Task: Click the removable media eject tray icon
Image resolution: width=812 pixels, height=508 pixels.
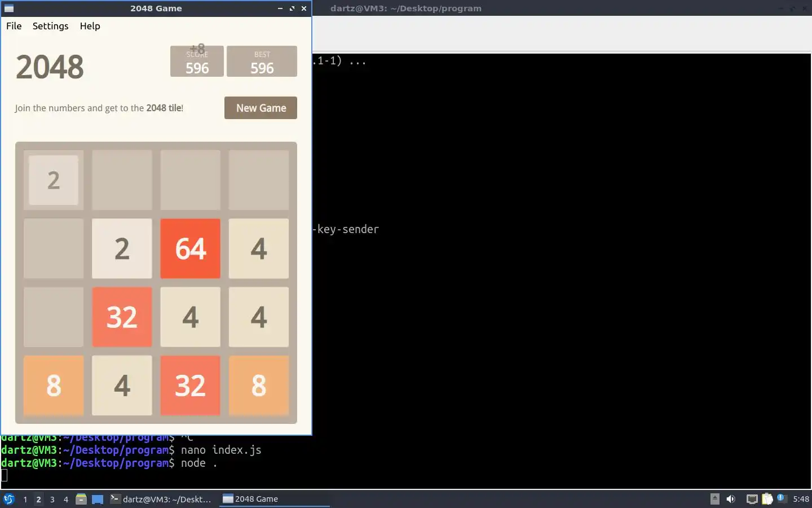Action: [x=714, y=499]
